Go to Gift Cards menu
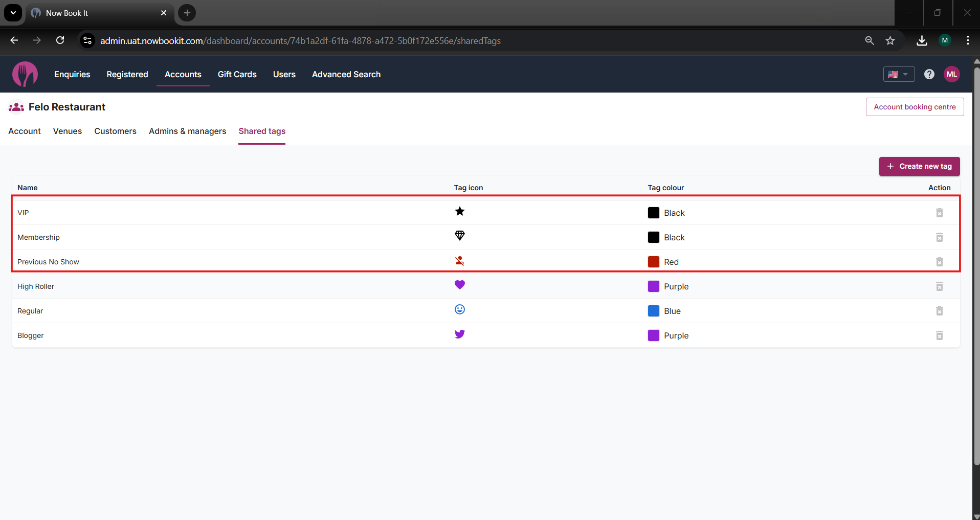Image resolution: width=980 pixels, height=520 pixels. (237, 74)
